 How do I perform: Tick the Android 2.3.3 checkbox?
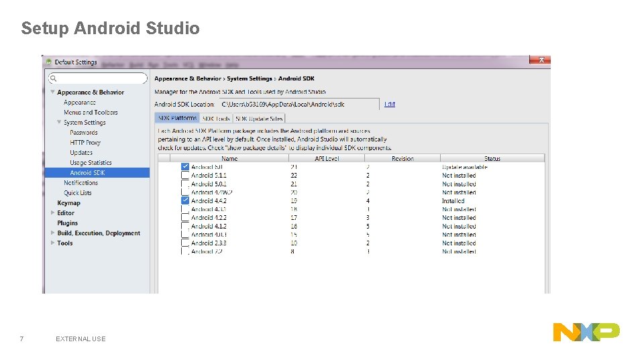pyautogui.click(x=185, y=243)
